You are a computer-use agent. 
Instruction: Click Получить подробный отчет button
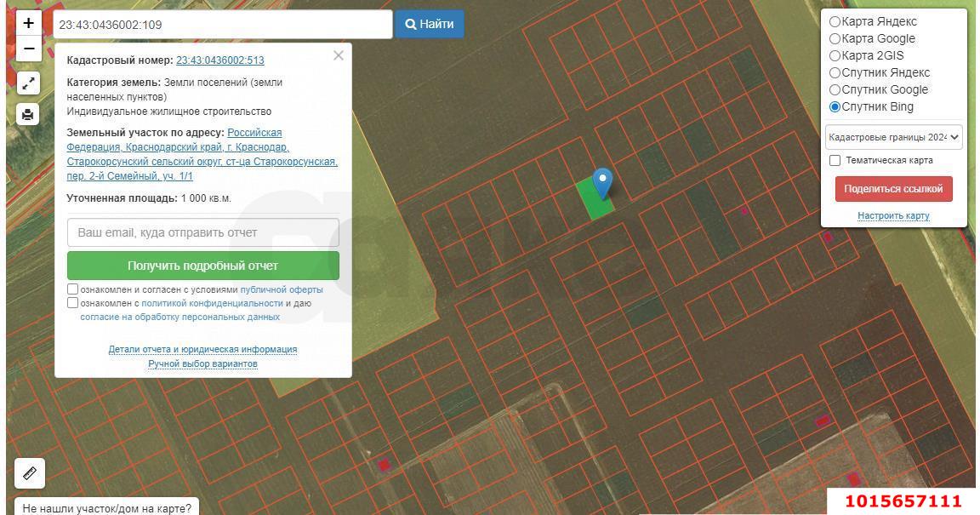pos(203,266)
